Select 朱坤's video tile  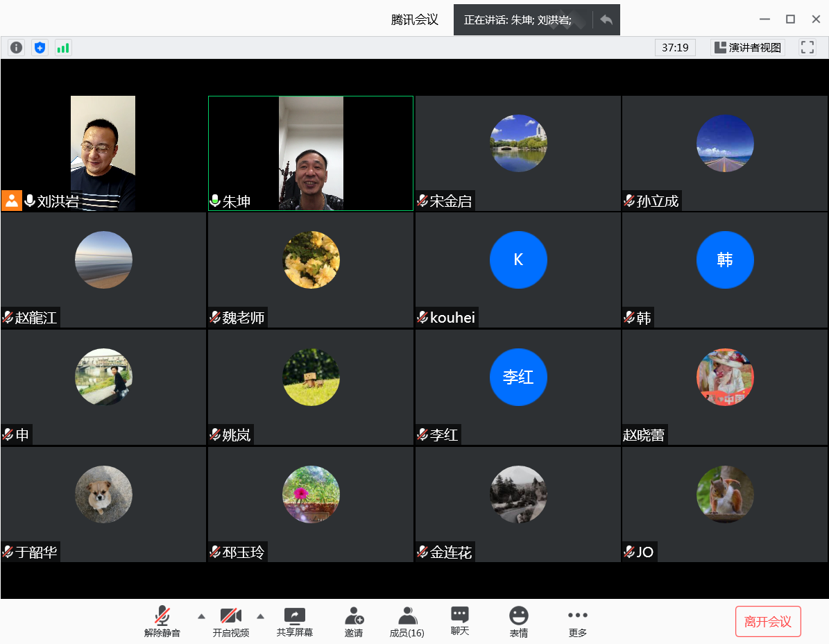(311, 153)
